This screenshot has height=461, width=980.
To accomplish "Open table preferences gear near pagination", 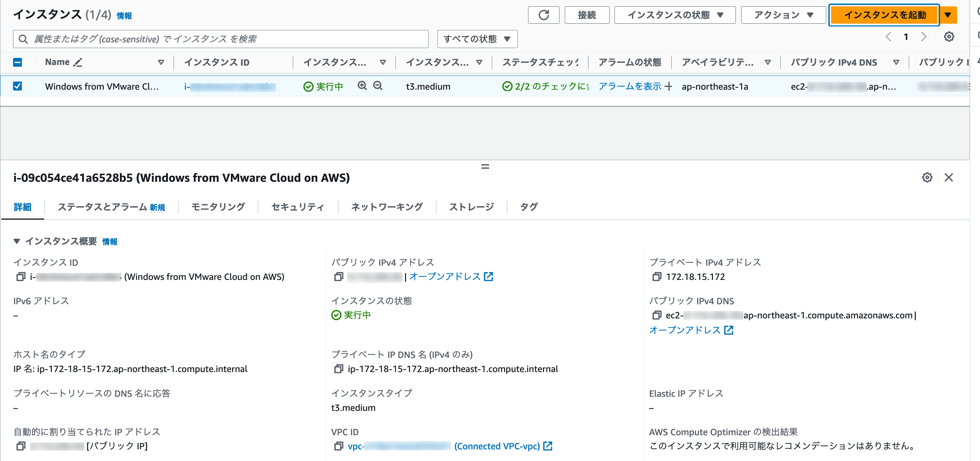I will click(x=949, y=37).
